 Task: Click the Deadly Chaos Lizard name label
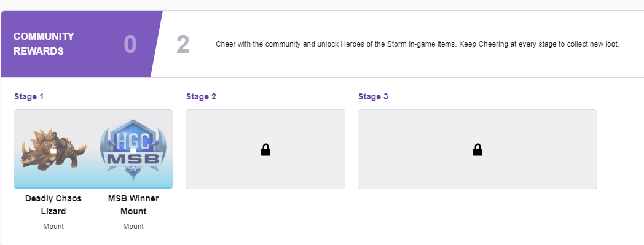(x=53, y=205)
